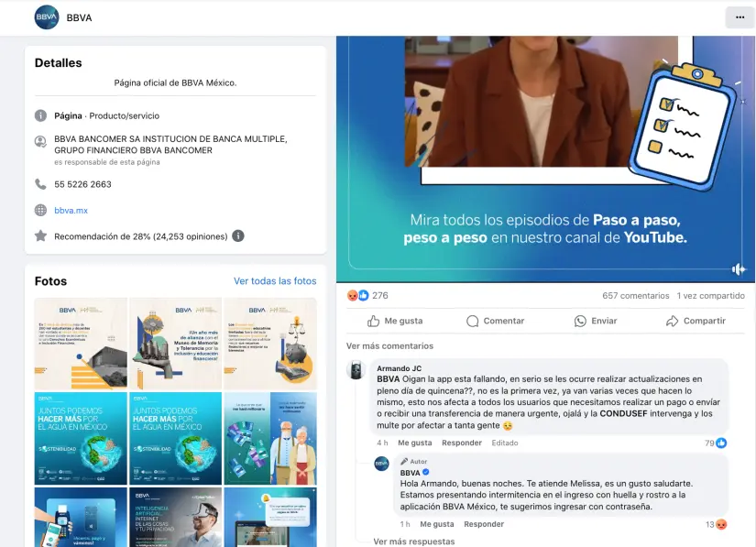Screen dimensions: 756x547
Task: Open Ver todas las fotos link
Action: [275, 281]
